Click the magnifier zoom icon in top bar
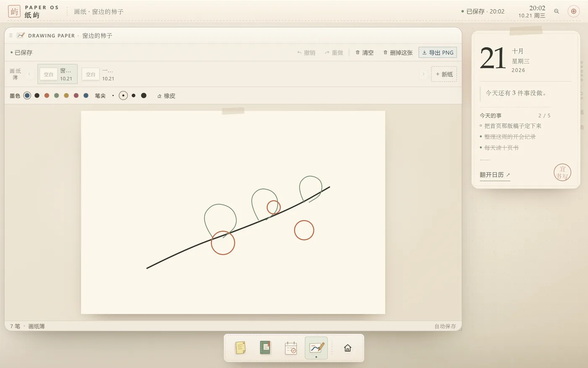This screenshot has height=368, width=588. (556, 11)
